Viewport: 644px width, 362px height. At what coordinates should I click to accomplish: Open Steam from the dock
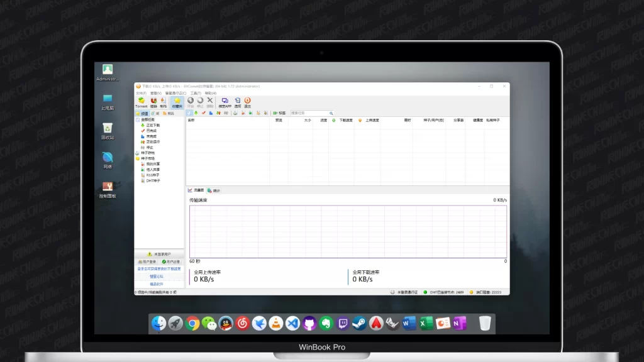[x=359, y=324]
